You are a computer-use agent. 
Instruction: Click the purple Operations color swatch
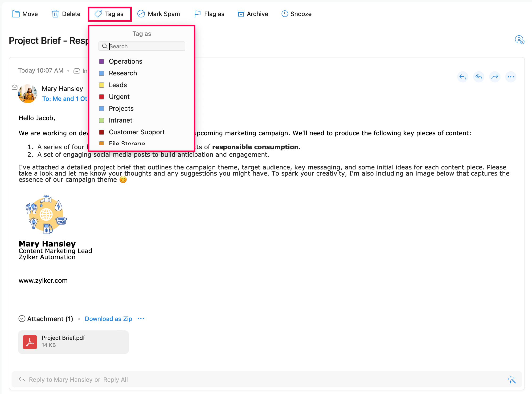(101, 61)
